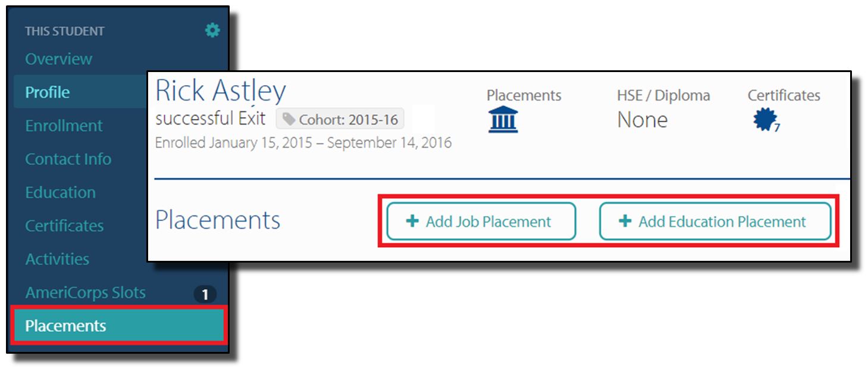
Task: Open the sidebar settings gear icon
Action: [212, 30]
